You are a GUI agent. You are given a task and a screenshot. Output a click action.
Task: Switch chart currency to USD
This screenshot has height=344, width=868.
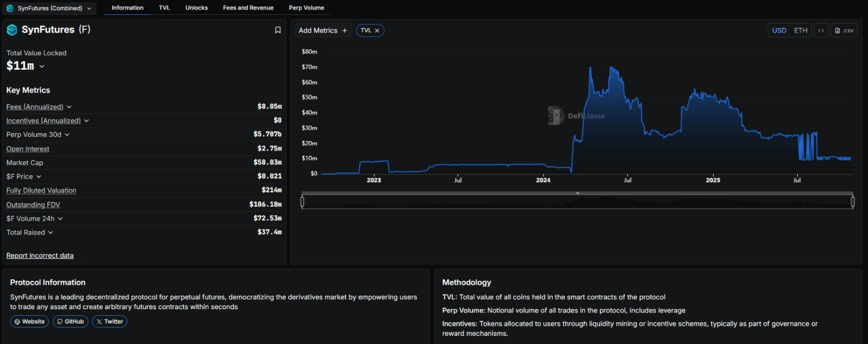(x=779, y=30)
